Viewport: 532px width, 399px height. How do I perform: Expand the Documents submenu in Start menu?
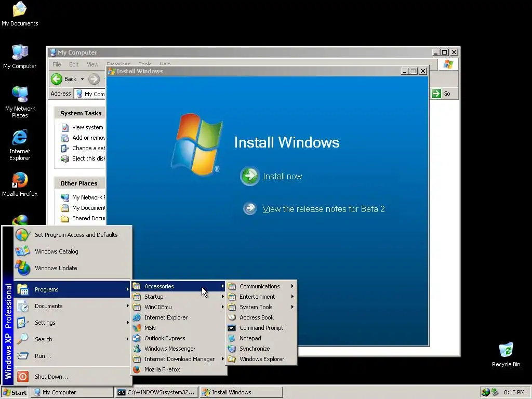click(73, 306)
